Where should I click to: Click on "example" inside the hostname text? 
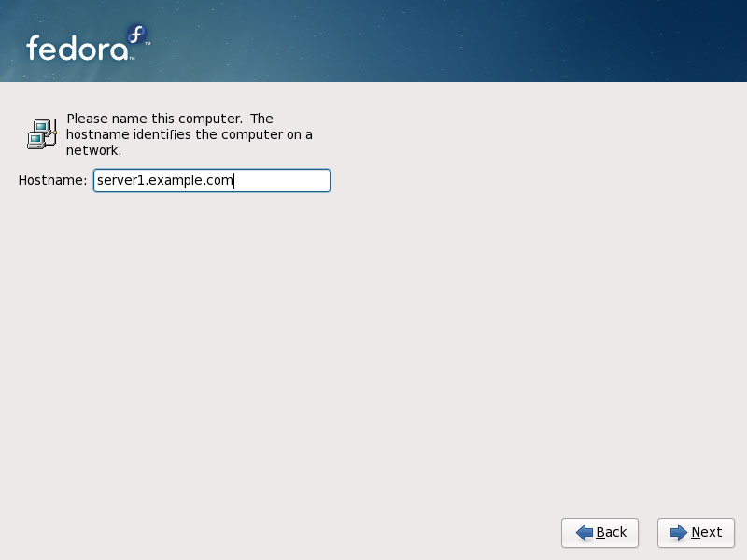[x=176, y=180]
